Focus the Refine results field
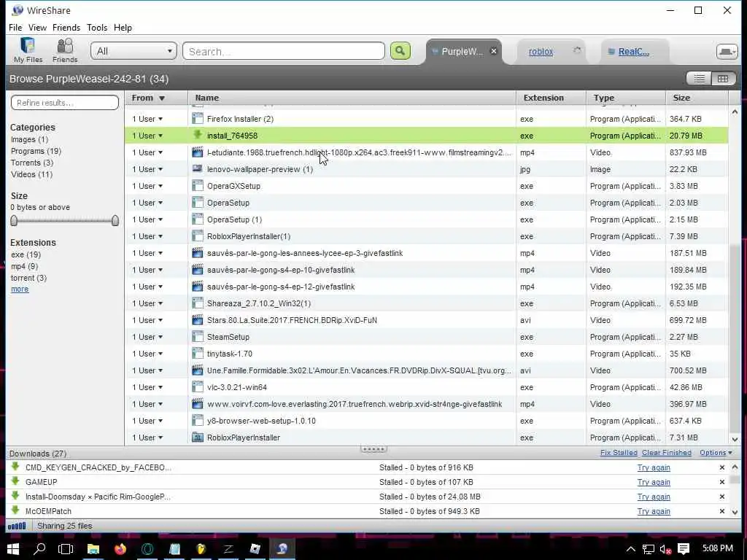The image size is (747, 560). click(65, 102)
